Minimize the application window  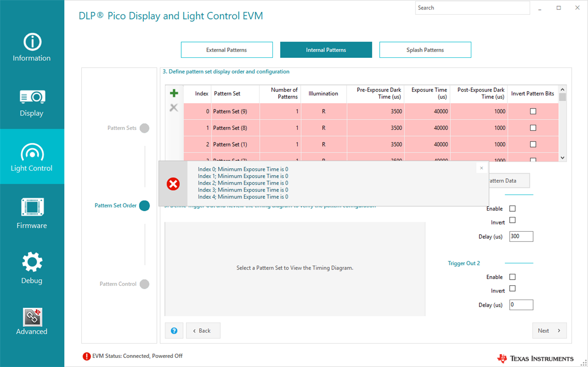(x=540, y=8)
